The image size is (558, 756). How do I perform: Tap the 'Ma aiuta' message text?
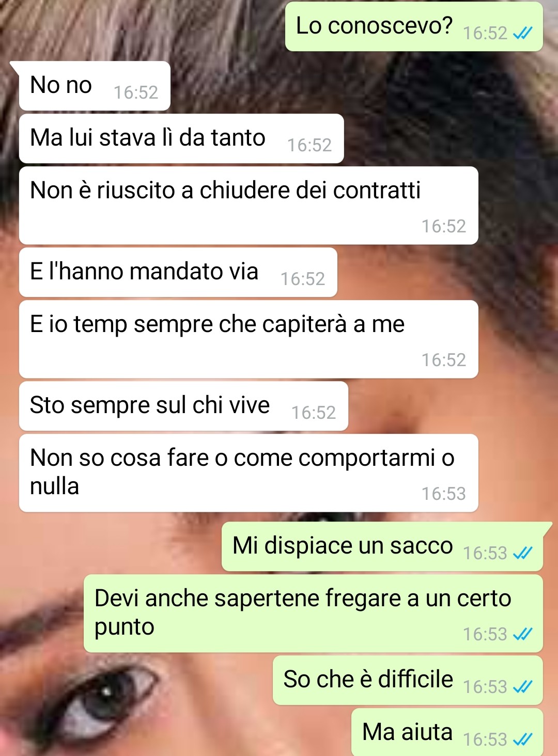pyautogui.click(x=407, y=732)
